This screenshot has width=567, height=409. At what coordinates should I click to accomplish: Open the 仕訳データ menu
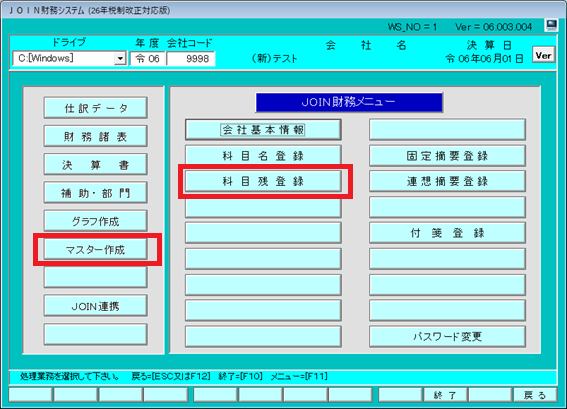(x=96, y=108)
